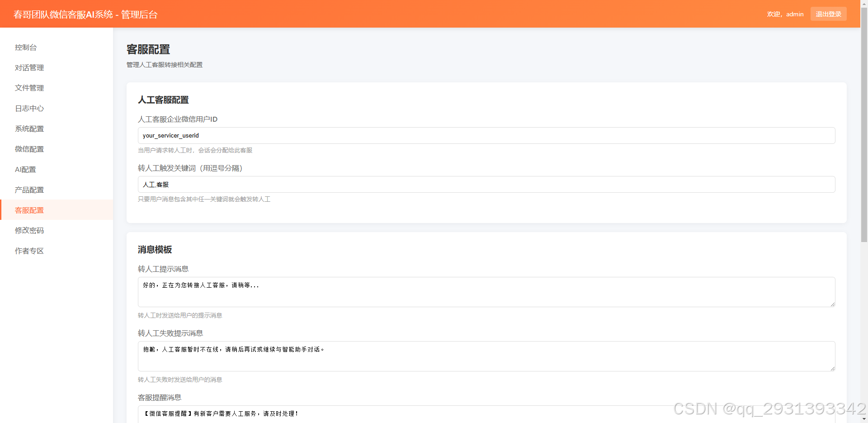Click the 人工客服企业微信用户ID input field
Image resolution: width=868 pixels, height=423 pixels.
[x=486, y=135]
